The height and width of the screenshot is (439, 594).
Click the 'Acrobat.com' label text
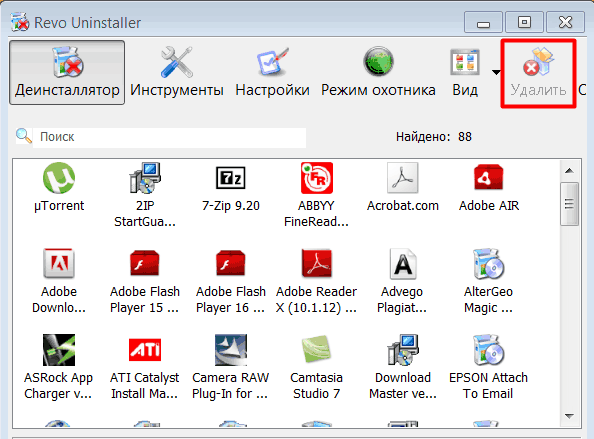(x=403, y=206)
